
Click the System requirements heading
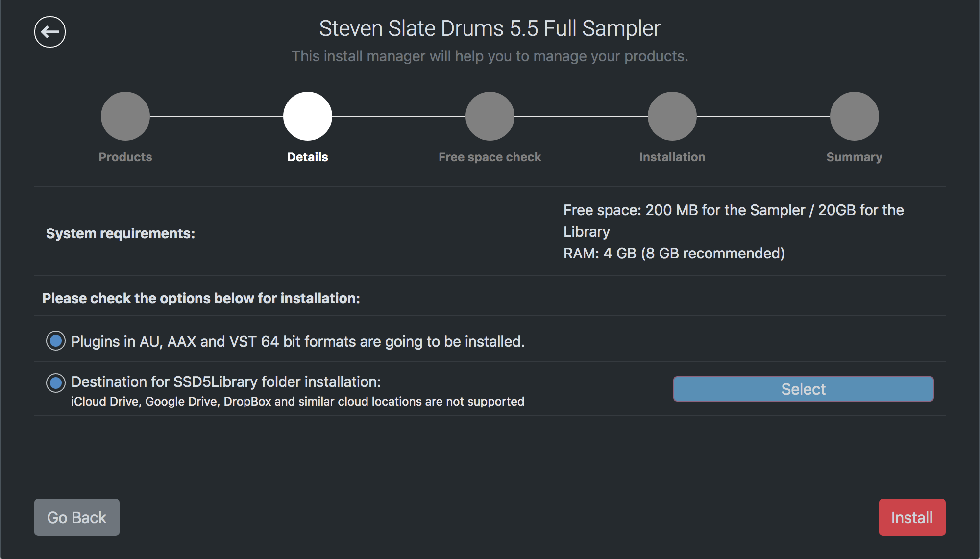point(121,233)
